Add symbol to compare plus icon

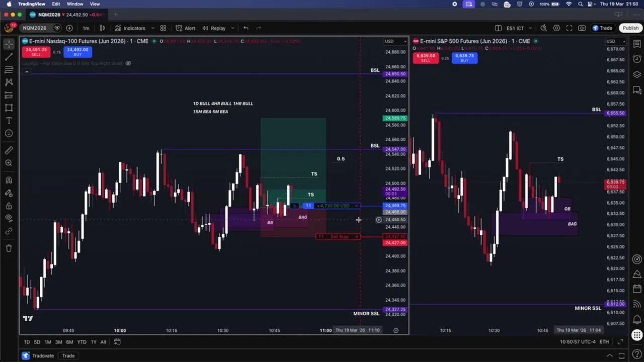(69, 28)
